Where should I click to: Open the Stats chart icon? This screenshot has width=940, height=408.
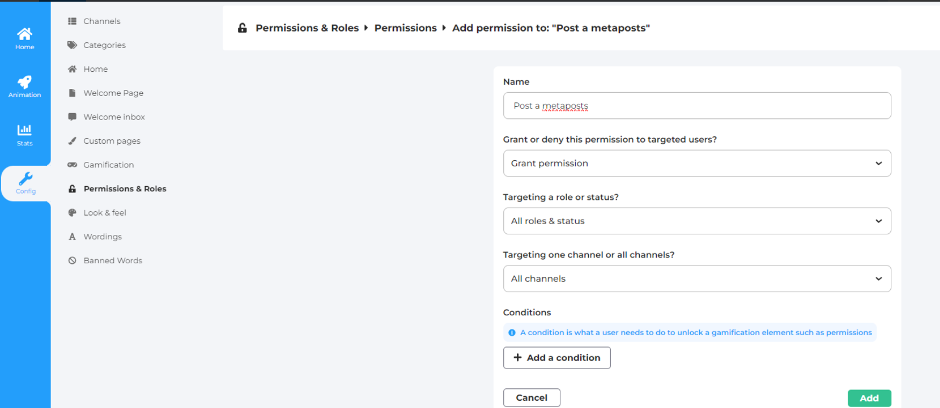pos(25,130)
